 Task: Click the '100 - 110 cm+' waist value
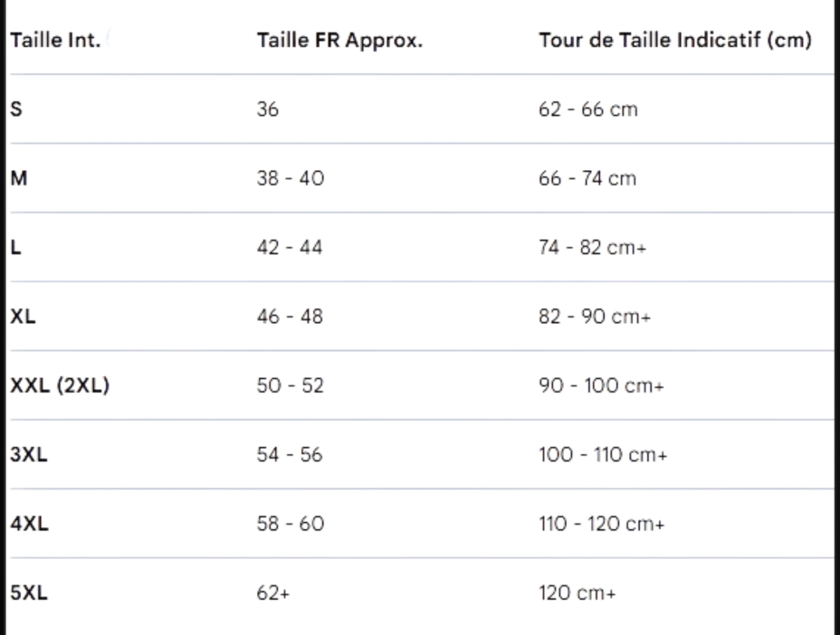click(603, 455)
